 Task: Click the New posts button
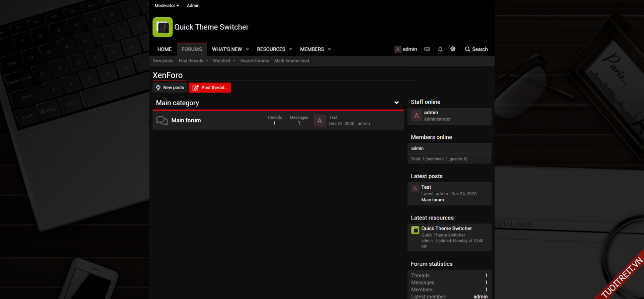(170, 88)
